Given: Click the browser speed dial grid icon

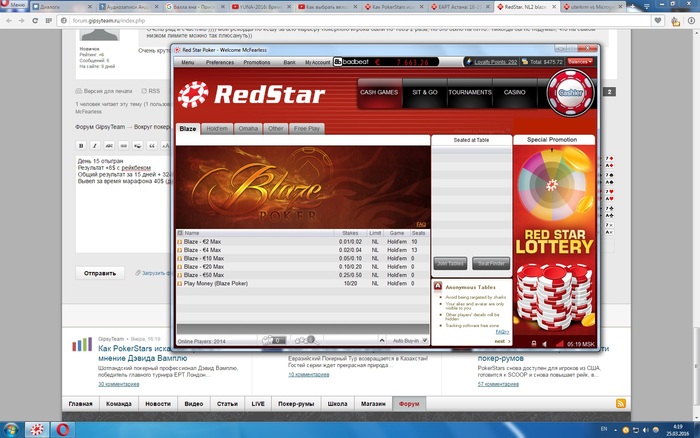Looking at the screenshot, I should point(48,21).
